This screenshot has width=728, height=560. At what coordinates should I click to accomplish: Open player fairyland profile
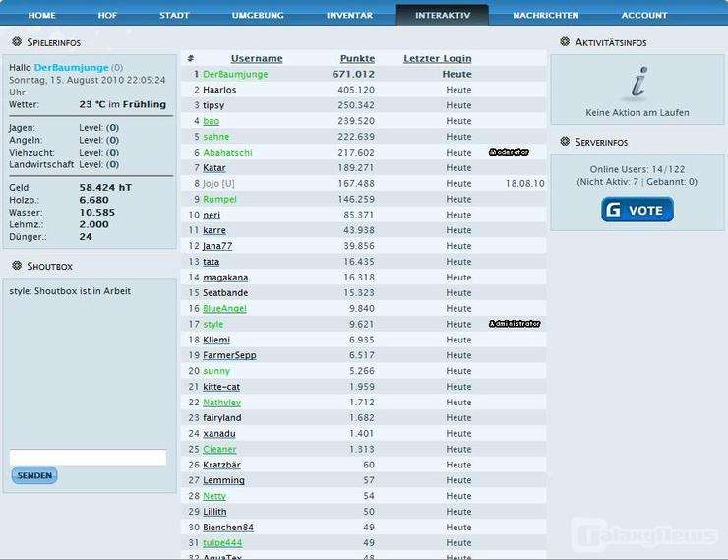[x=222, y=418]
